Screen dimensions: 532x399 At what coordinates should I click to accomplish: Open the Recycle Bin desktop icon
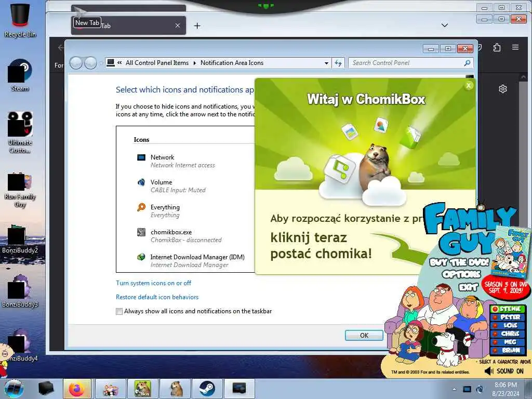coord(20,20)
